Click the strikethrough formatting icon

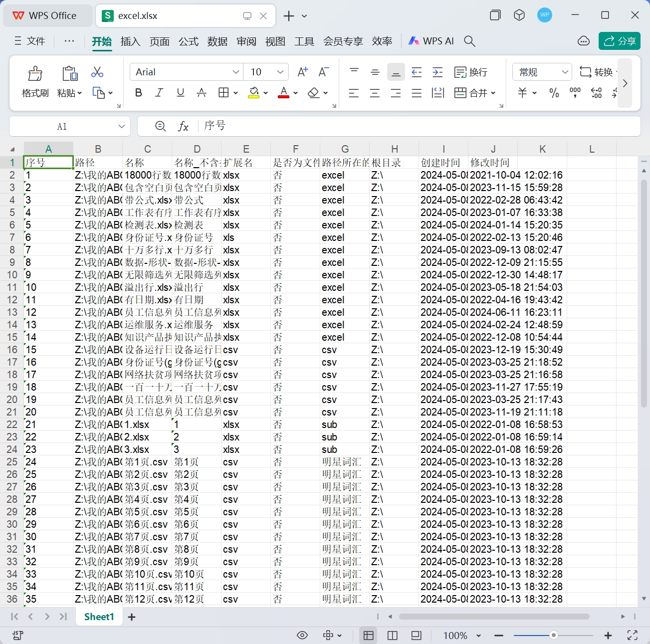click(x=201, y=93)
